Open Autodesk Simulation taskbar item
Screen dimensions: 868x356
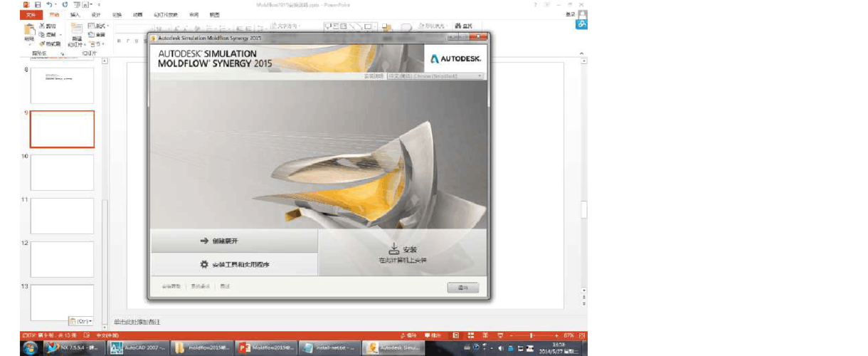click(x=395, y=347)
